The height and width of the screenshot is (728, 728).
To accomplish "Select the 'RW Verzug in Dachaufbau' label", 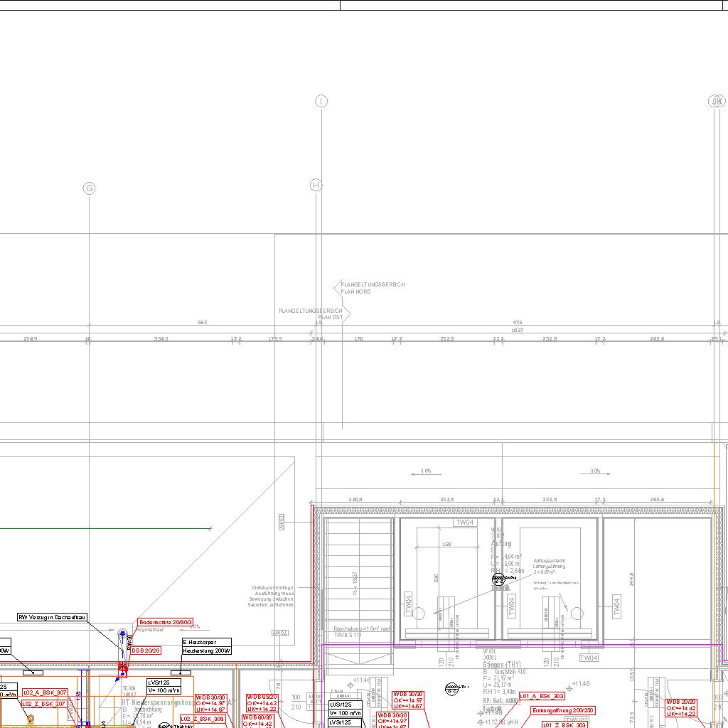I will click(x=53, y=618).
